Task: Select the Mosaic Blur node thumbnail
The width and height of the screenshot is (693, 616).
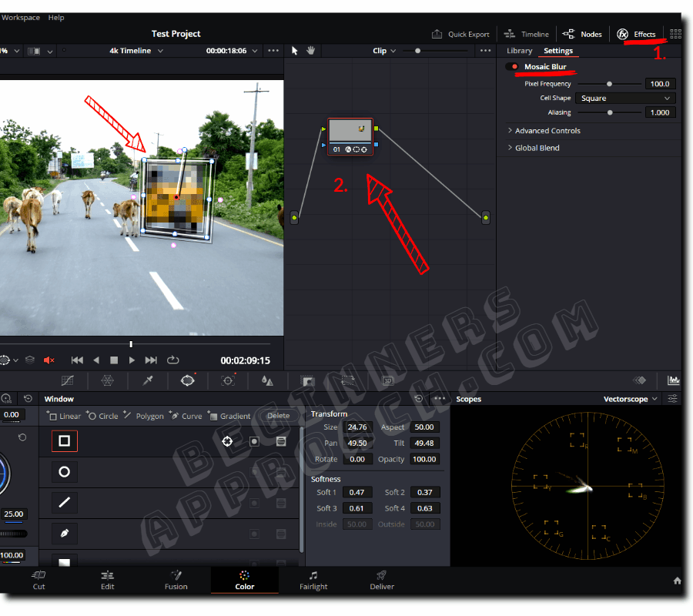Action: click(350, 129)
